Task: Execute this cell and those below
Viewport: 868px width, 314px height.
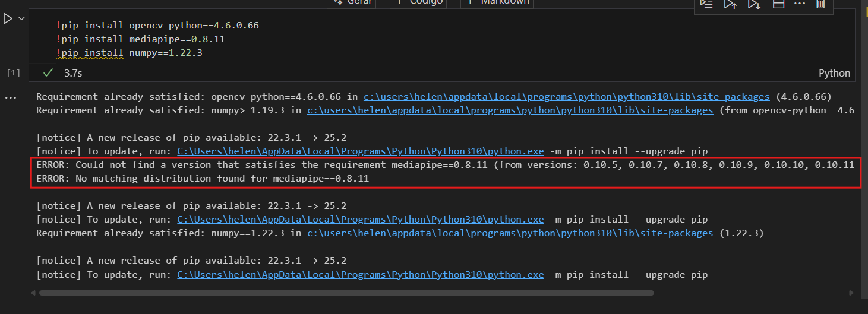Action: (754, 4)
